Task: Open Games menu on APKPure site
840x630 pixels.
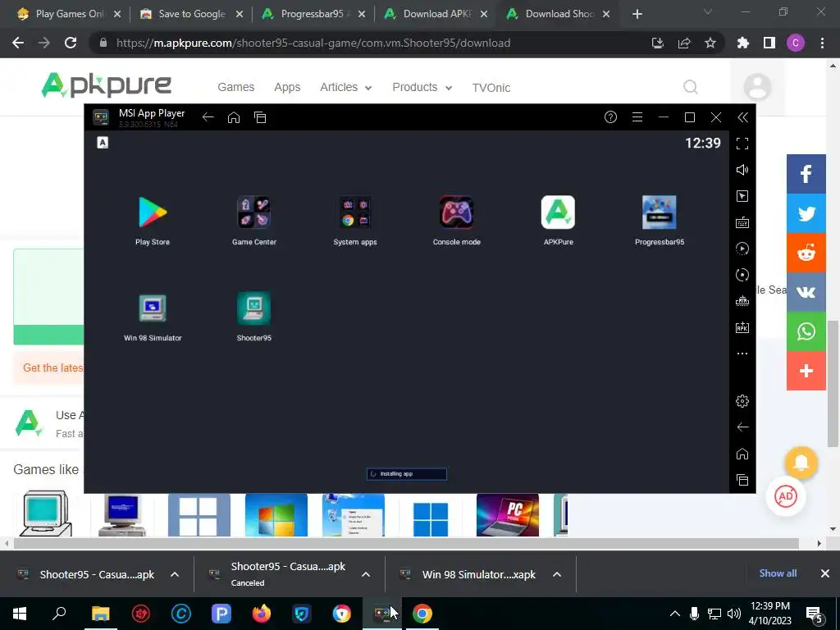Action: pyautogui.click(x=235, y=87)
